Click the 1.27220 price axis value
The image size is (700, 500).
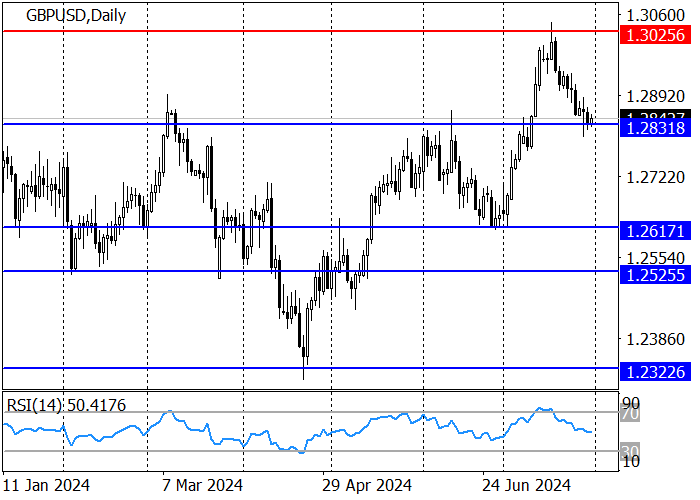point(656,178)
